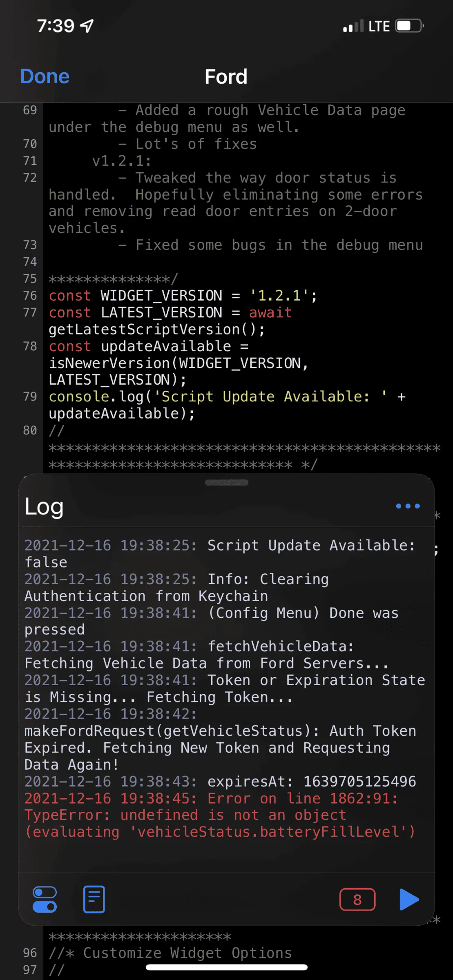Open the Log panel more options menu
The image size is (453, 980).
(x=408, y=506)
